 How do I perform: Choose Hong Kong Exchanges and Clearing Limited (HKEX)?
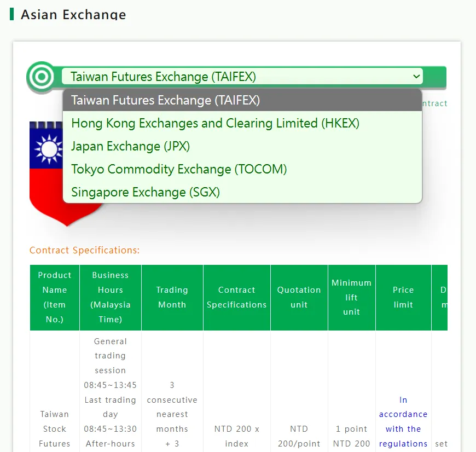(242, 123)
